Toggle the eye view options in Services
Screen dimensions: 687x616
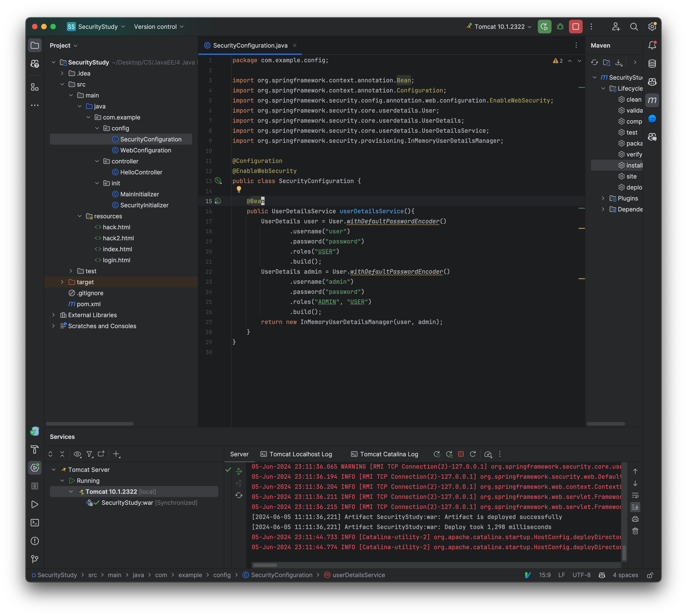[x=77, y=454]
